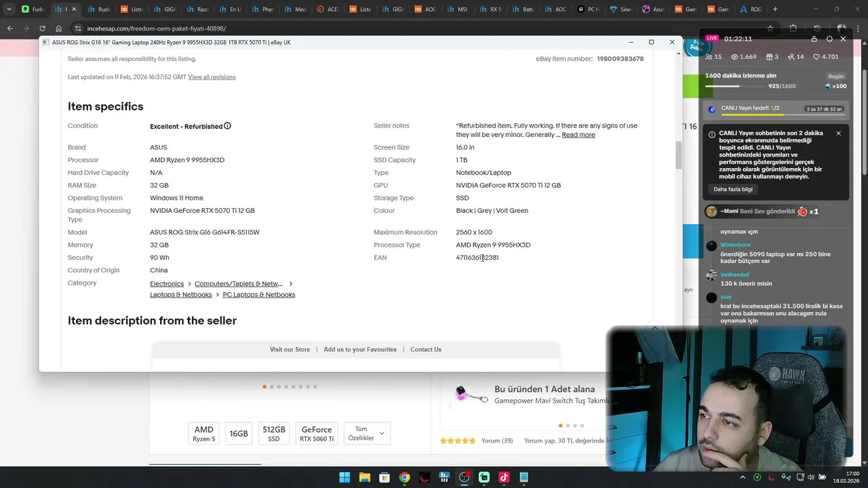The image size is (868, 488).
Task: Click the Gamepower Mavi Switch product thumbnail
Action: tap(472, 395)
